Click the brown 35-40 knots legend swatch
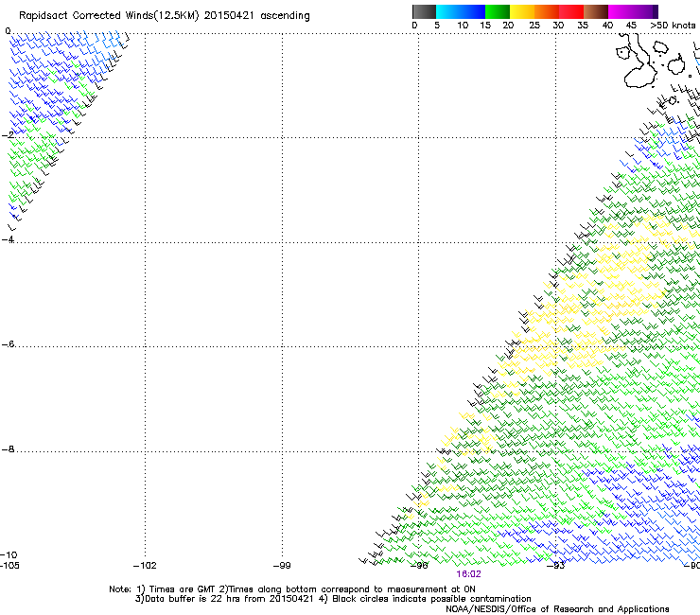The width and height of the screenshot is (700, 615). coord(596,11)
